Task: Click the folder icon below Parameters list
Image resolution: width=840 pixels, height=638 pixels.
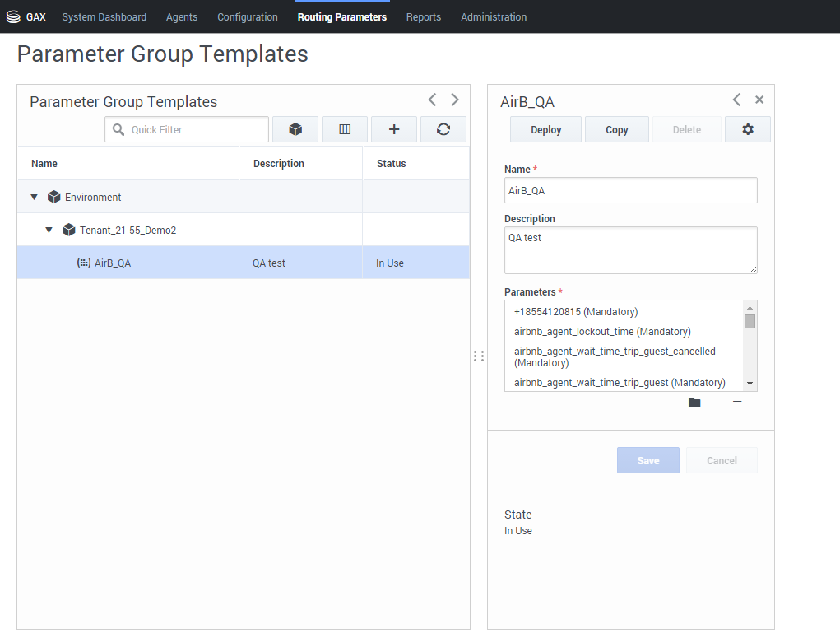Action: [x=694, y=403]
